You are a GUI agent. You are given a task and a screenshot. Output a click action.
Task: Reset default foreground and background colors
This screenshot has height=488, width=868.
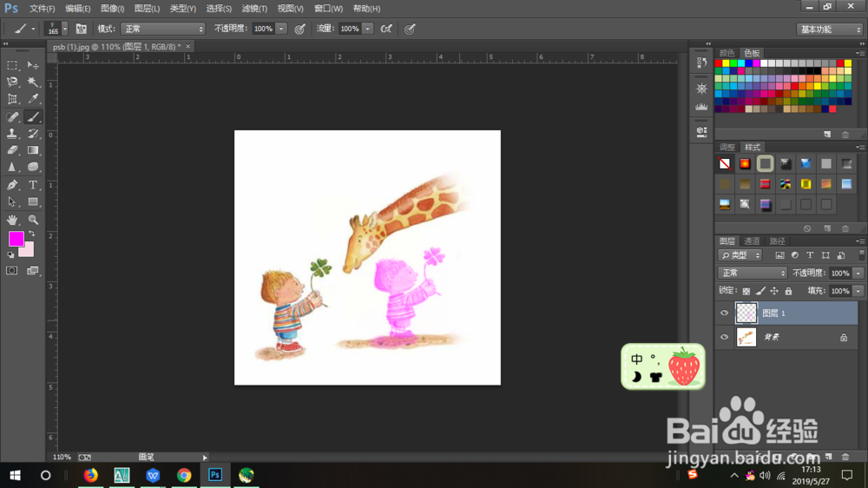(x=10, y=254)
